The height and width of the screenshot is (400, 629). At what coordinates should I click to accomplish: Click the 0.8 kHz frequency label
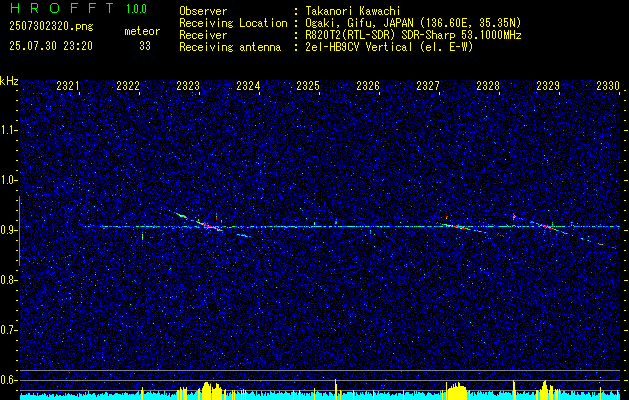click(8, 280)
